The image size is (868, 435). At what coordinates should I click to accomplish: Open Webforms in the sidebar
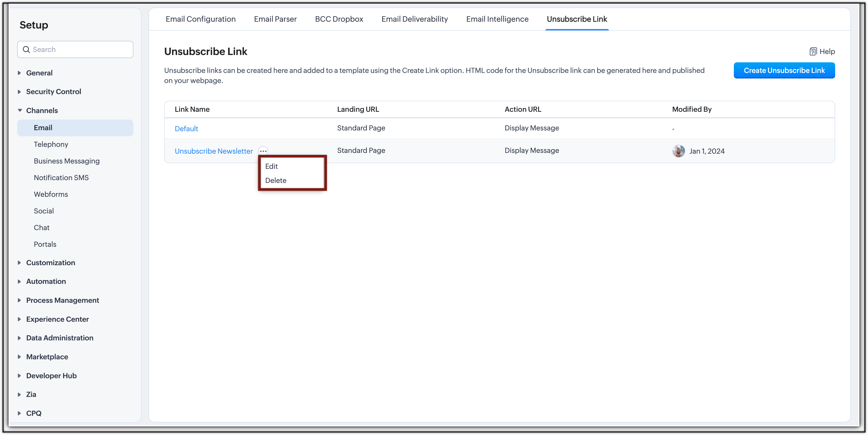point(51,194)
